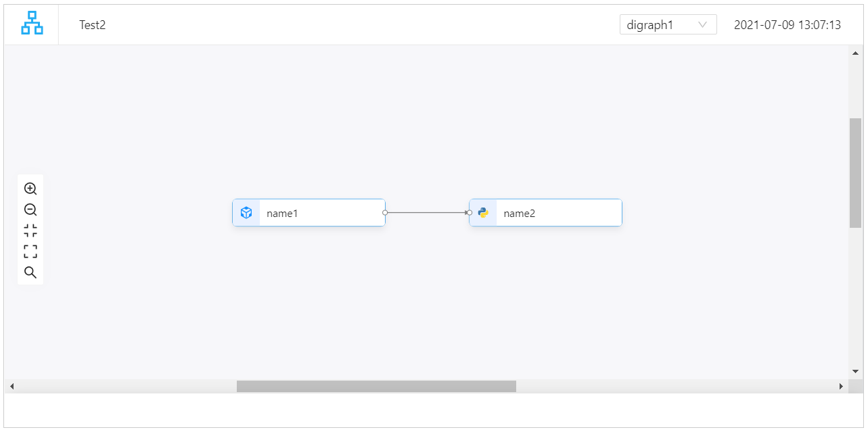The height and width of the screenshot is (434, 868).
Task: Click the horizontal scrollbar thumb
Action: tap(376, 386)
